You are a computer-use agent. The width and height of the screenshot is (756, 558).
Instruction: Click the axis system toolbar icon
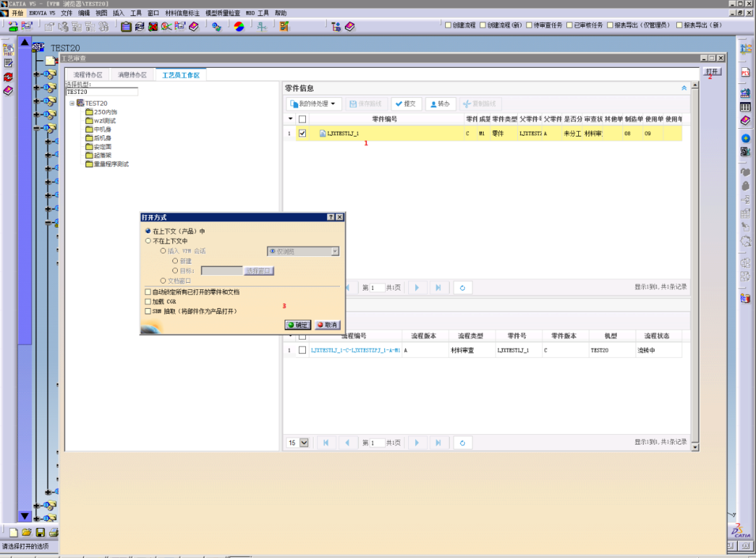[262, 27]
